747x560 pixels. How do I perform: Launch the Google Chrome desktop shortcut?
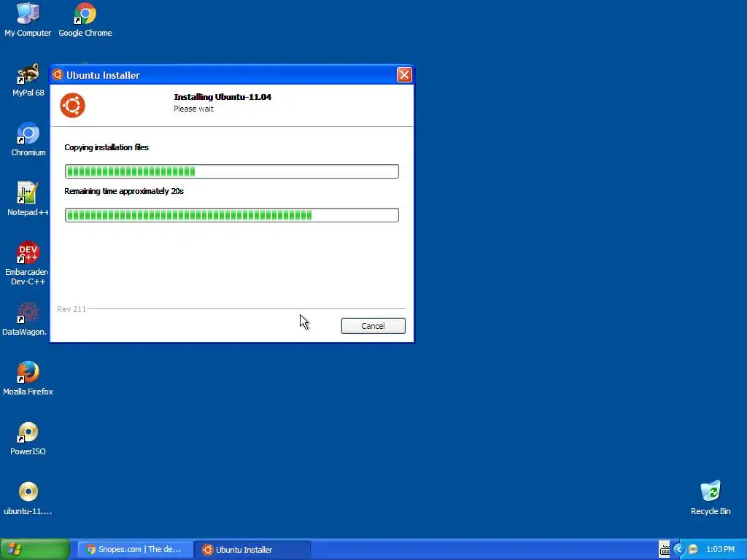coord(85,20)
